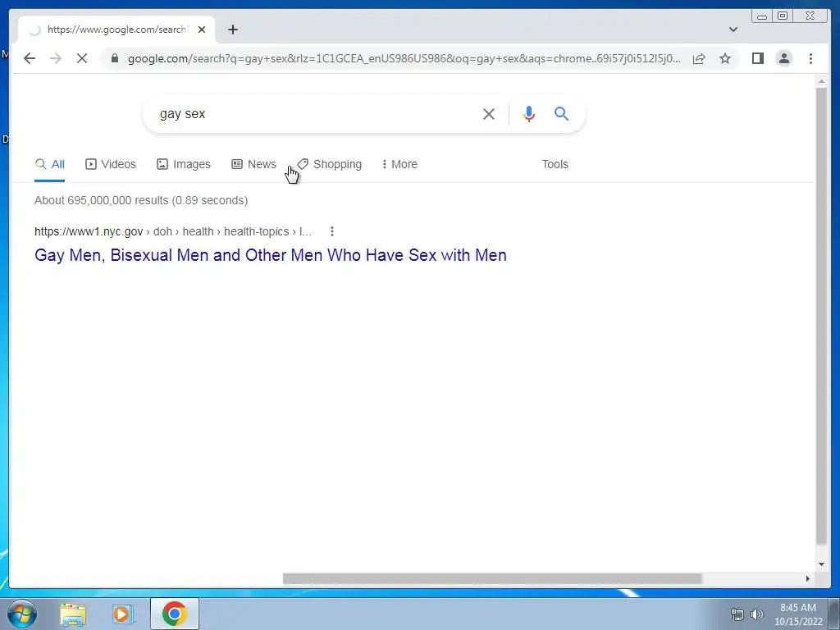
Task: Bookmark this tab with the star
Action: point(725,58)
